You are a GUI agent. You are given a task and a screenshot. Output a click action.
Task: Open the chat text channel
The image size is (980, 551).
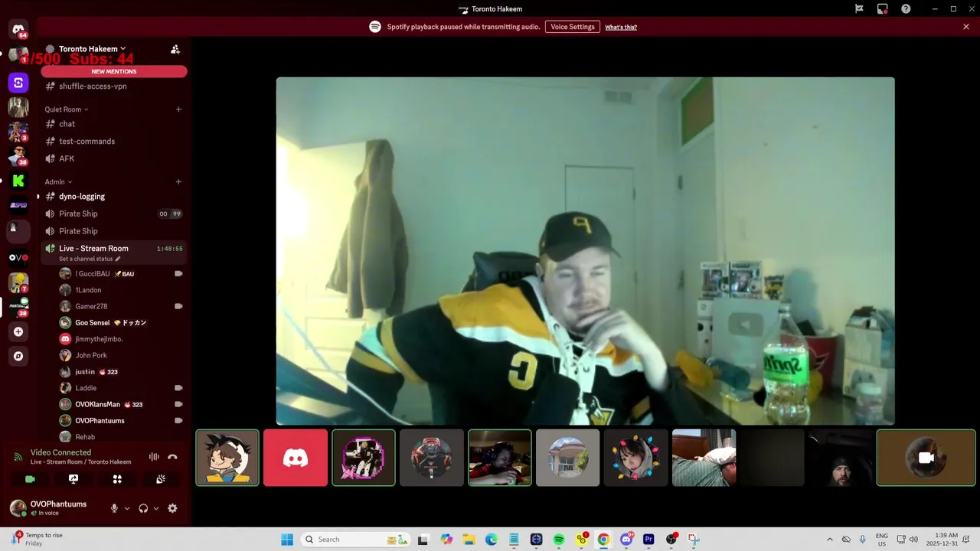[114, 124]
